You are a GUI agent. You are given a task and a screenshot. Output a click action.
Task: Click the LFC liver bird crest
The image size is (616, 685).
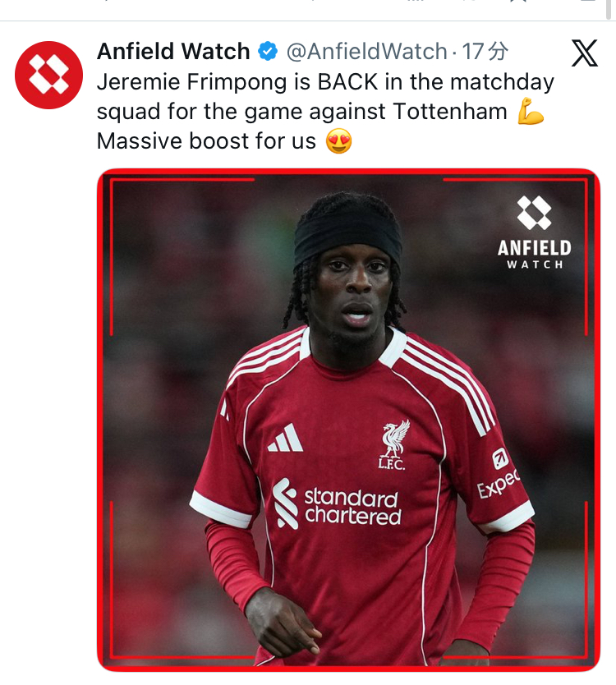[x=393, y=444]
